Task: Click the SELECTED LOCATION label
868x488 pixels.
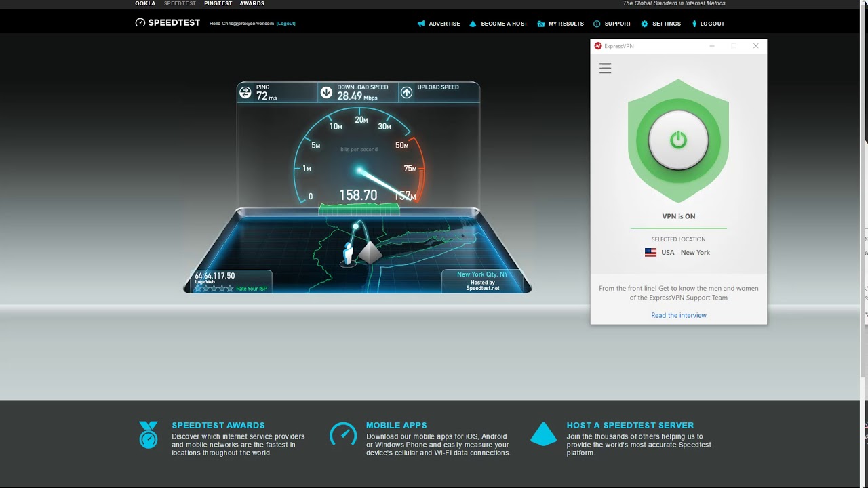Action: [678, 239]
